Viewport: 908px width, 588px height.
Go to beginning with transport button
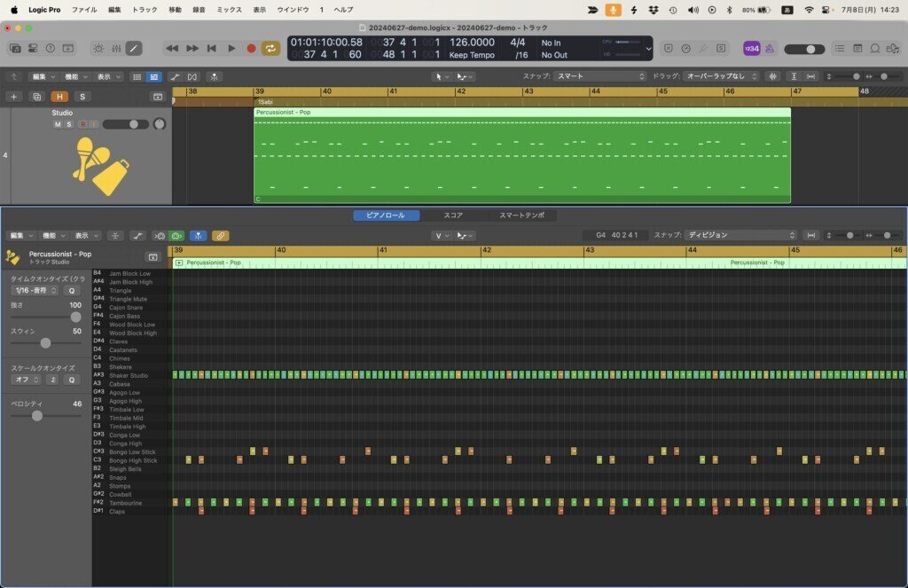[212, 49]
